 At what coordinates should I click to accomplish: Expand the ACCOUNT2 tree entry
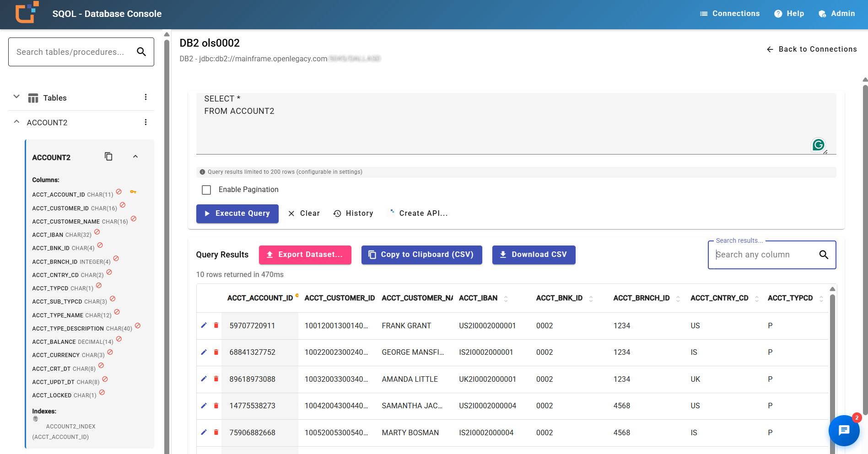16,122
